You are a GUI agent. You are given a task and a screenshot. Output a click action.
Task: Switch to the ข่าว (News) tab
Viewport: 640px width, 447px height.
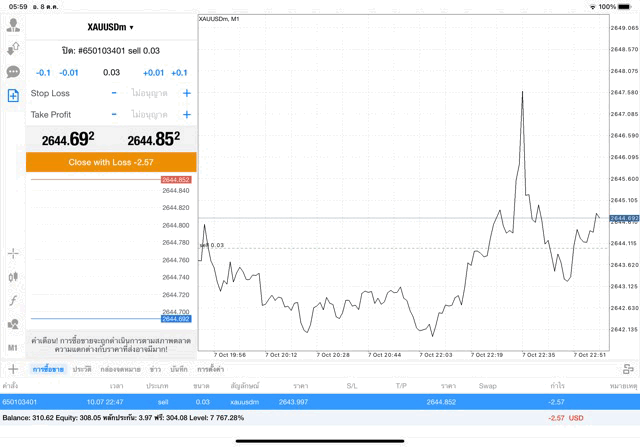155,370
